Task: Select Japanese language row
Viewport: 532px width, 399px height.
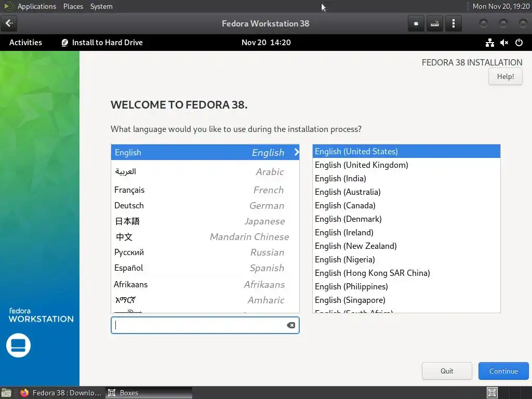Action: tap(205, 221)
